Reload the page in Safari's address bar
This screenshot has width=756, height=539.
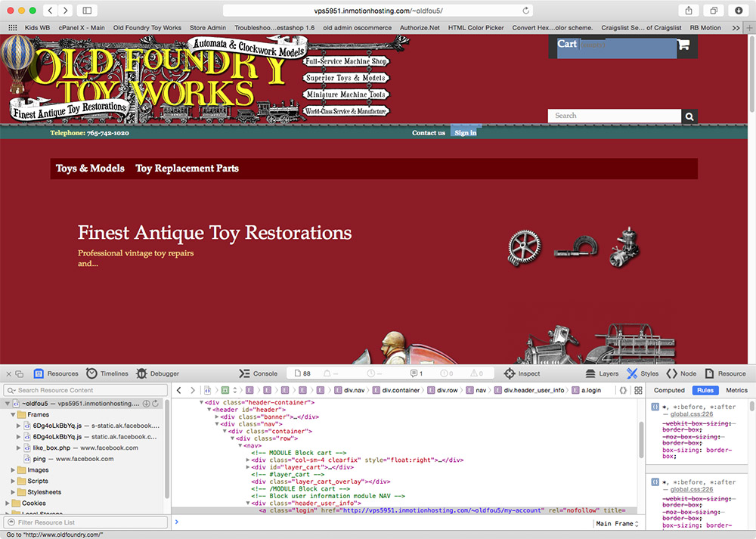pos(525,11)
